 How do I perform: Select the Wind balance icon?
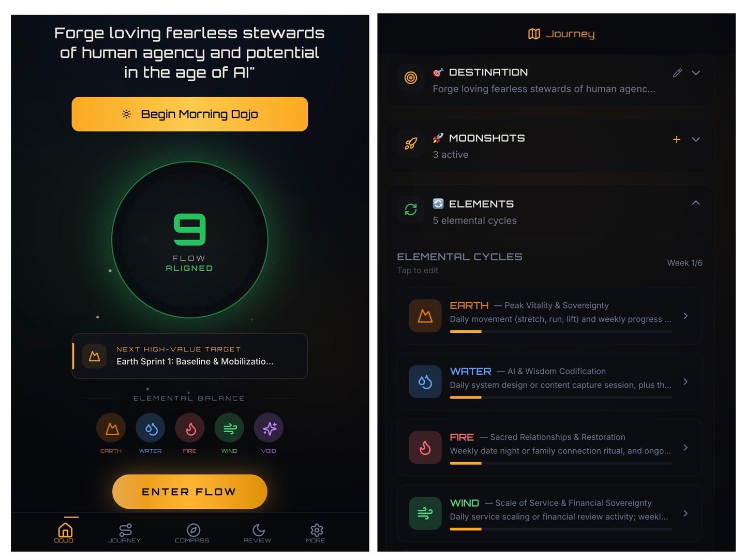[x=229, y=428]
